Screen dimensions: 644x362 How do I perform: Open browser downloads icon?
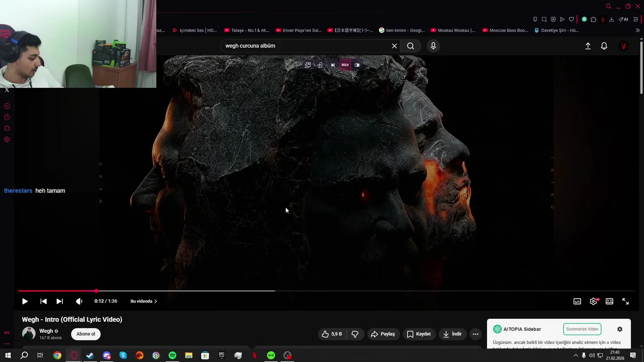pyautogui.click(x=611, y=19)
